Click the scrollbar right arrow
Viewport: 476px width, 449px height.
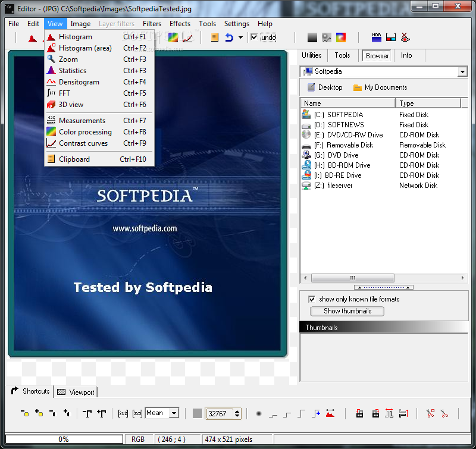coord(462,278)
